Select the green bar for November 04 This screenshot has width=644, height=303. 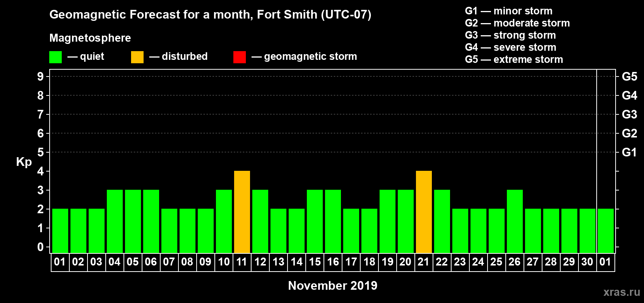[115, 222]
